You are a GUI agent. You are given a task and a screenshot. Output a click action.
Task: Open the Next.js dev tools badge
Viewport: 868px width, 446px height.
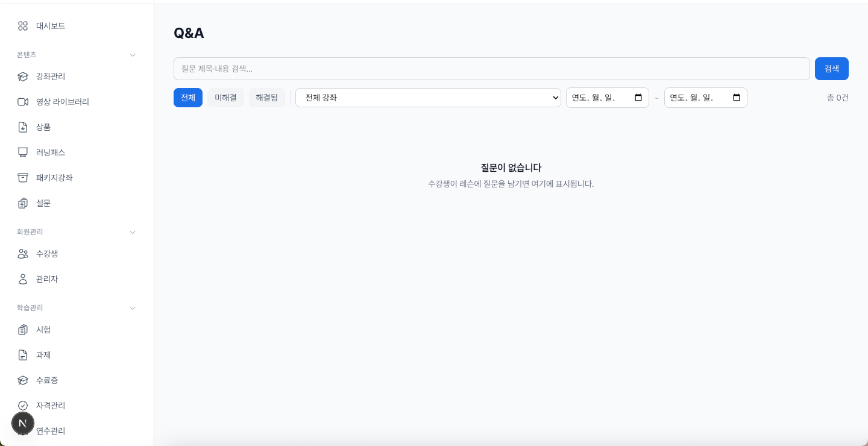click(x=23, y=424)
